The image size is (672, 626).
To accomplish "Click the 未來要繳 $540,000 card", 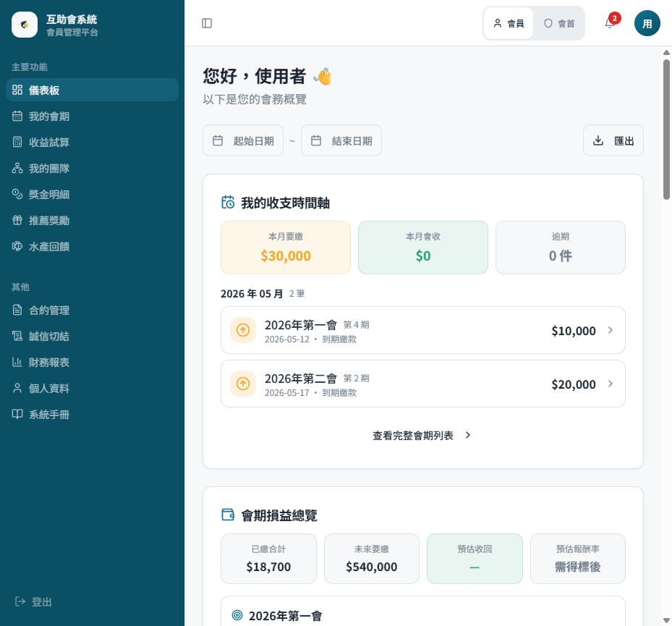I will point(372,558).
